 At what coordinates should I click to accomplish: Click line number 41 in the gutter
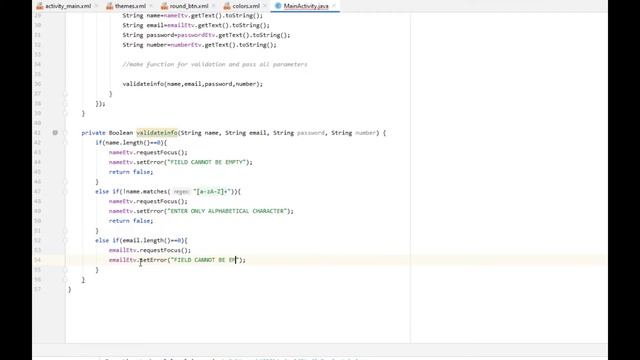(38, 133)
